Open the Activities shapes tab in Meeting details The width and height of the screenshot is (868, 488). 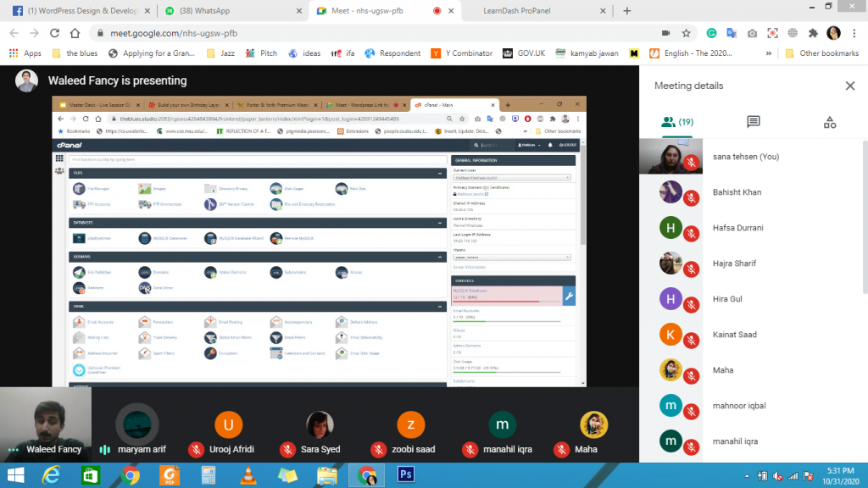[x=829, y=122]
